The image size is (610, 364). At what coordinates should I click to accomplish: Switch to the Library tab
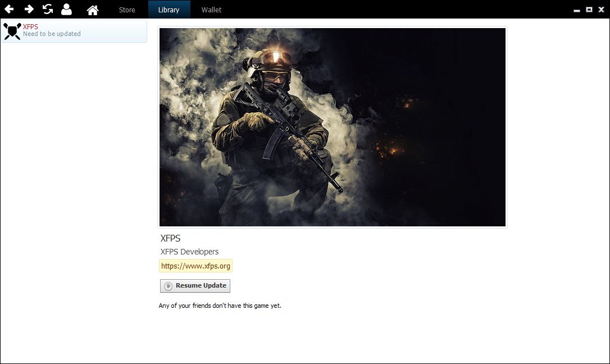(169, 10)
